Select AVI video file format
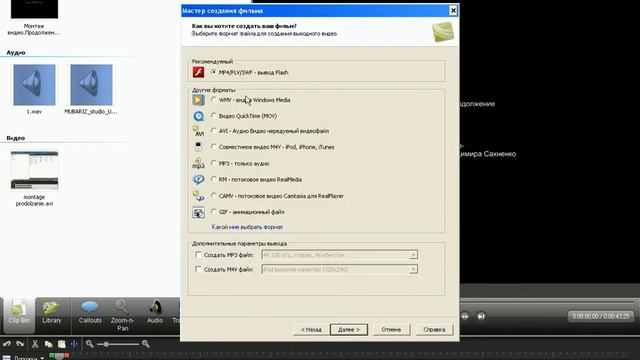 pos(213,131)
